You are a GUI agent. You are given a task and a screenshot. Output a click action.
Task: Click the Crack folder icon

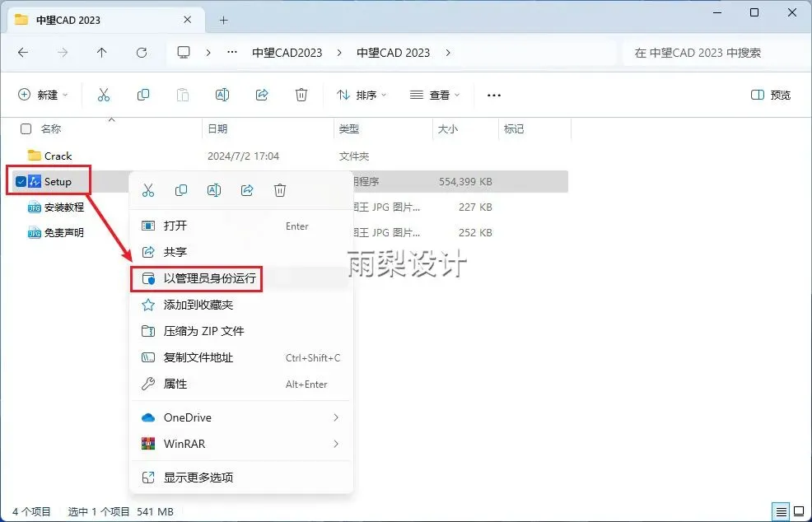click(x=35, y=156)
